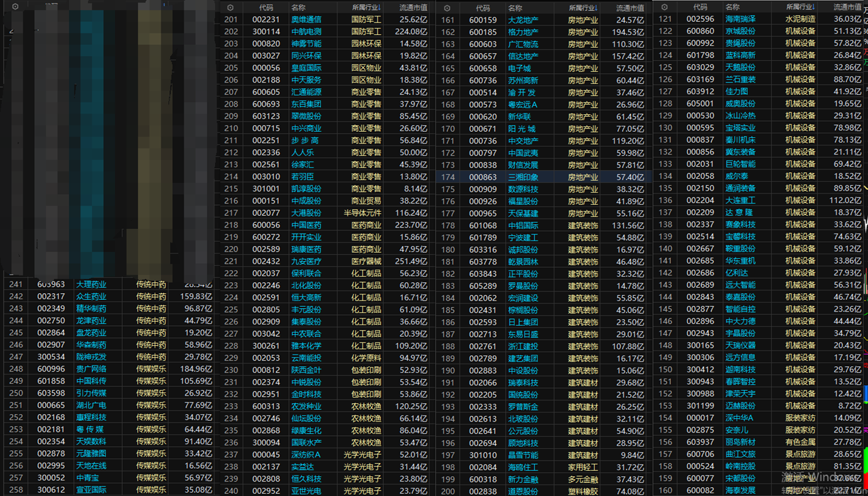Select stock 农发种业

coord(306,406)
